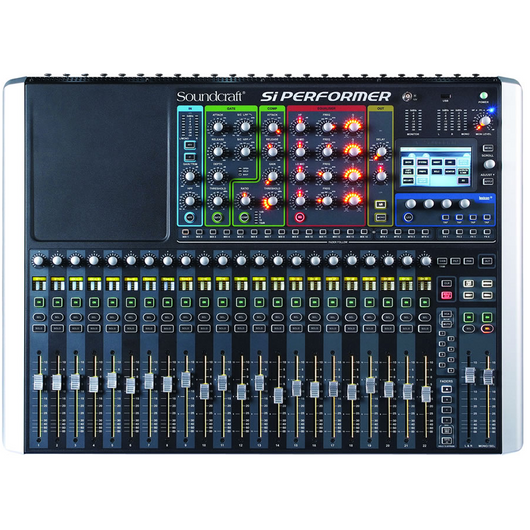The image size is (530, 530).
Task: Click the compressor GAIN knob
Action: pyautogui.click(x=272, y=176)
